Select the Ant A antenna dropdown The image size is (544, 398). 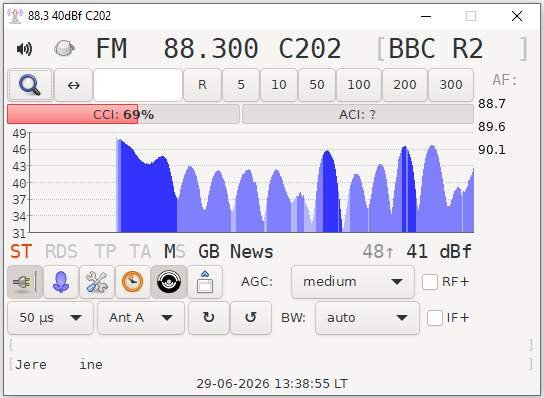[141, 318]
